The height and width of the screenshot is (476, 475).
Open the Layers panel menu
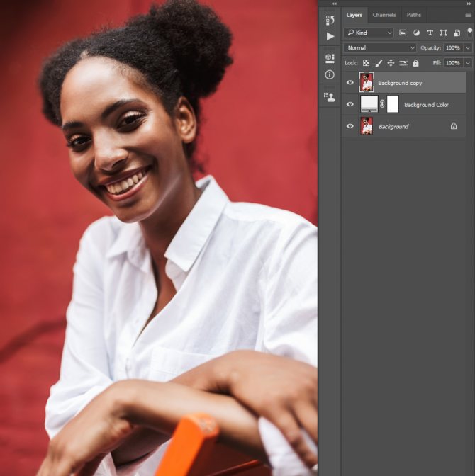click(468, 15)
